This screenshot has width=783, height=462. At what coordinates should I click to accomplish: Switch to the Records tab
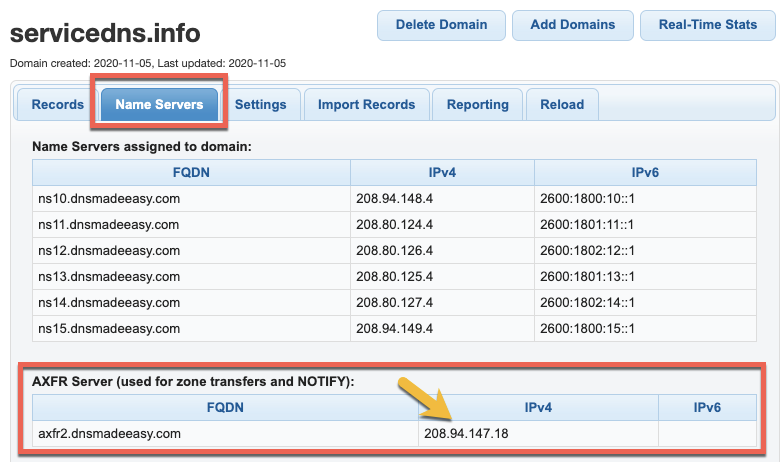pyautogui.click(x=57, y=104)
